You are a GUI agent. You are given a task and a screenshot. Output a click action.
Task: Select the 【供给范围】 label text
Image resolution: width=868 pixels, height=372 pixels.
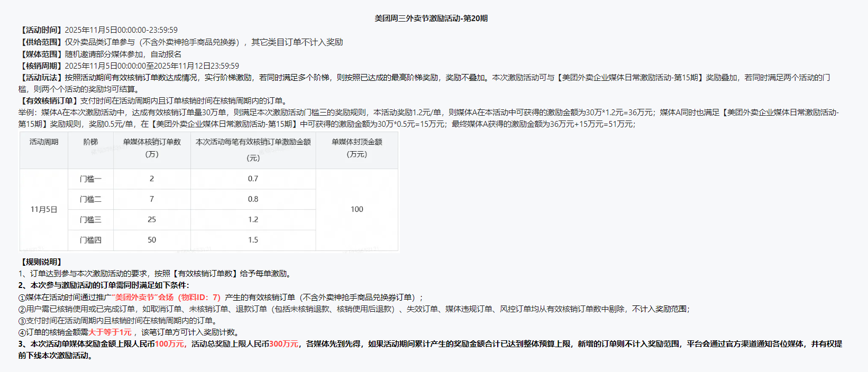pos(41,42)
